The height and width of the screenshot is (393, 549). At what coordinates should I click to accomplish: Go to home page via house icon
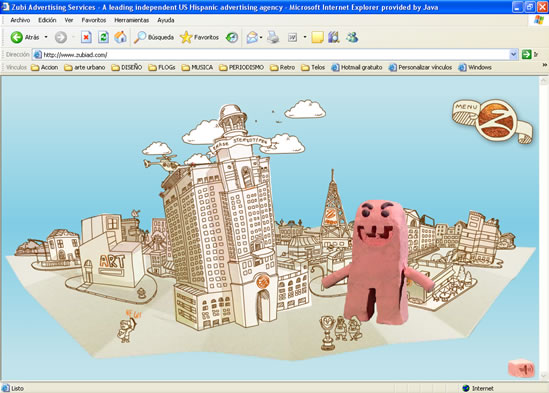point(120,37)
